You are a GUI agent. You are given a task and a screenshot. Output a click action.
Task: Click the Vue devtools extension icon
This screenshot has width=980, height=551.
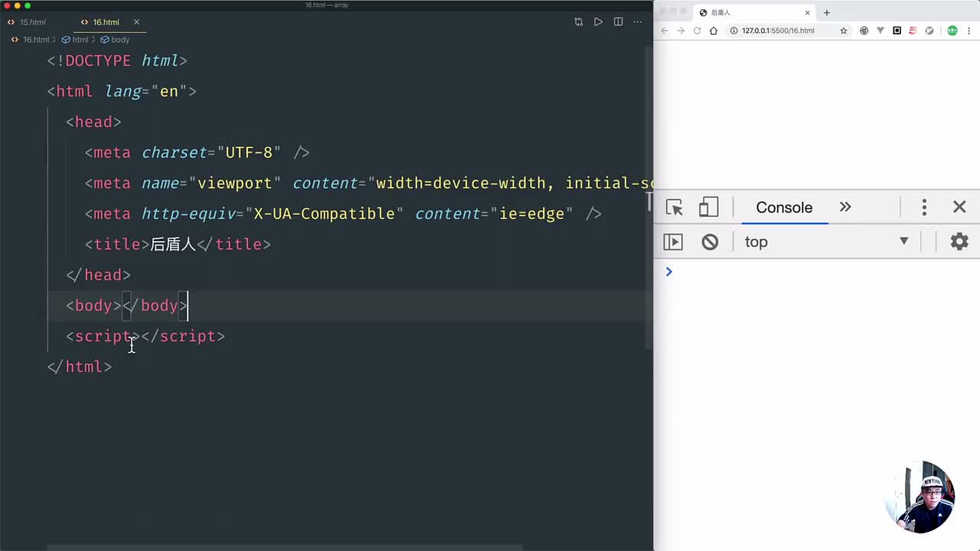tap(880, 31)
